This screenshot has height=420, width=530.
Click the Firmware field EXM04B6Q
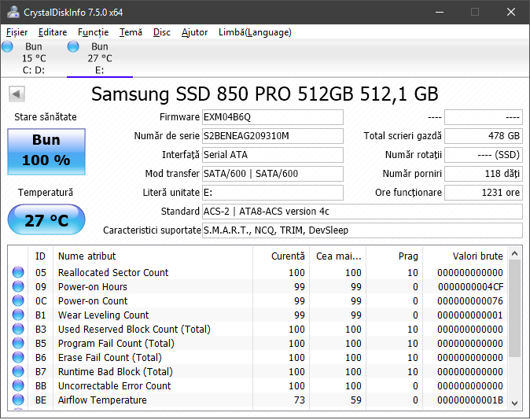point(272,117)
